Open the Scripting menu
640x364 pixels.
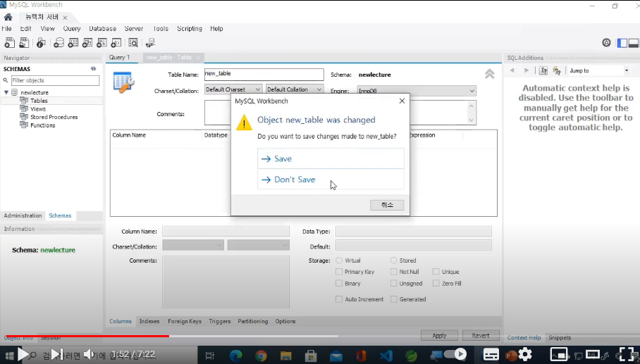[x=190, y=29]
